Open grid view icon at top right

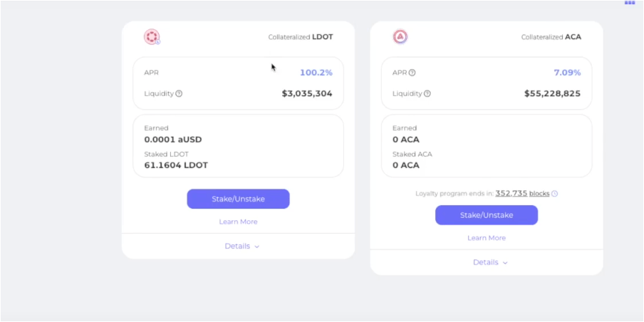click(630, 3)
